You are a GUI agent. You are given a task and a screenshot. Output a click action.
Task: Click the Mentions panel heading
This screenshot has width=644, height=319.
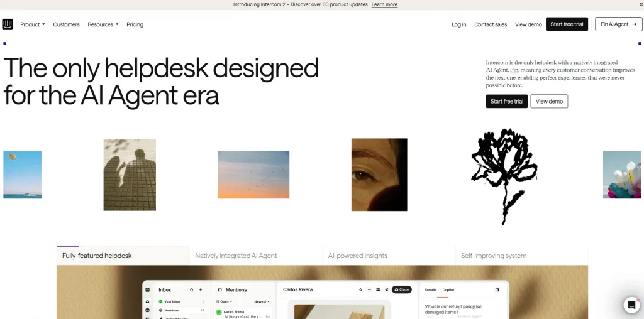pos(236,290)
